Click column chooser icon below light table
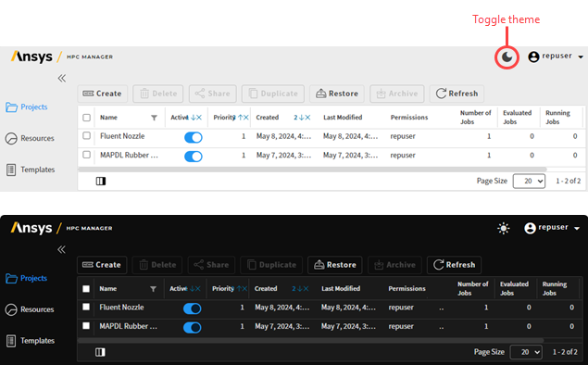Viewport: 588px width, 365px height. (x=101, y=182)
